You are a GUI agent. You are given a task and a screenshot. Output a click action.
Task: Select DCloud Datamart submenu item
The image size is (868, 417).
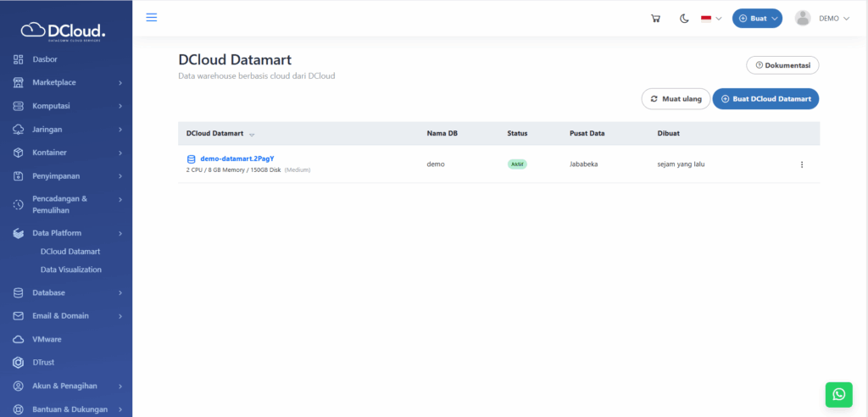(70, 252)
